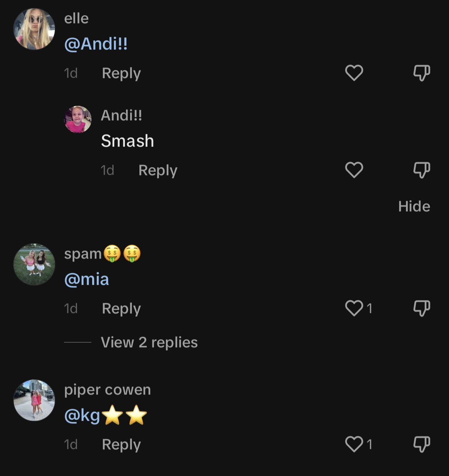Like Andi!!'s Smash reply
449x476 pixels.
coord(354,170)
